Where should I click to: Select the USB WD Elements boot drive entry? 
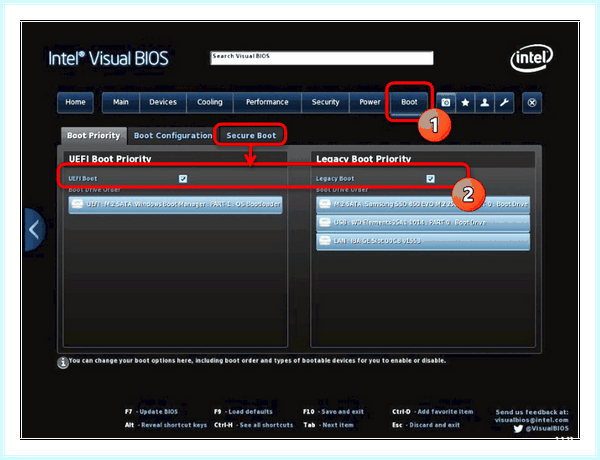tap(423, 223)
